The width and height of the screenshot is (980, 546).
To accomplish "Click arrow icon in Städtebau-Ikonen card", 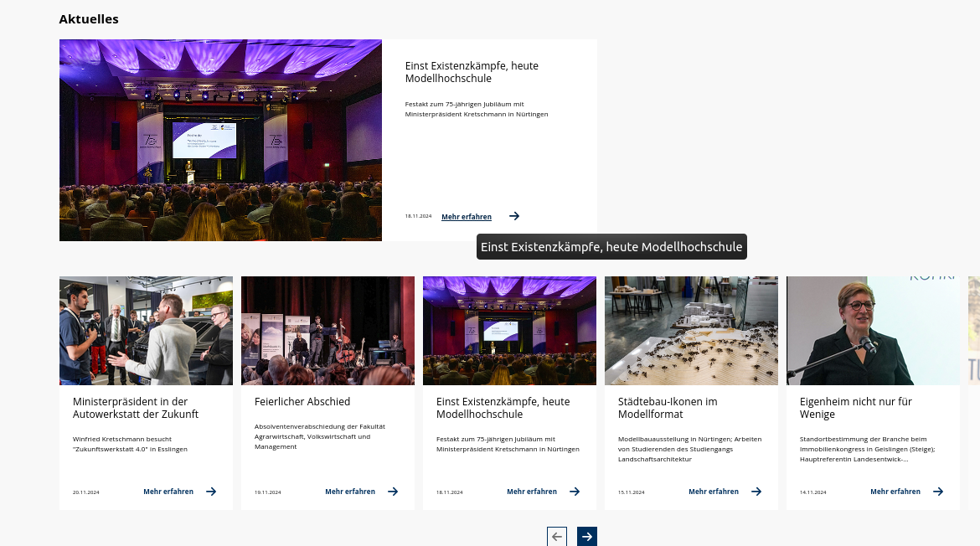I will pyautogui.click(x=756, y=492).
